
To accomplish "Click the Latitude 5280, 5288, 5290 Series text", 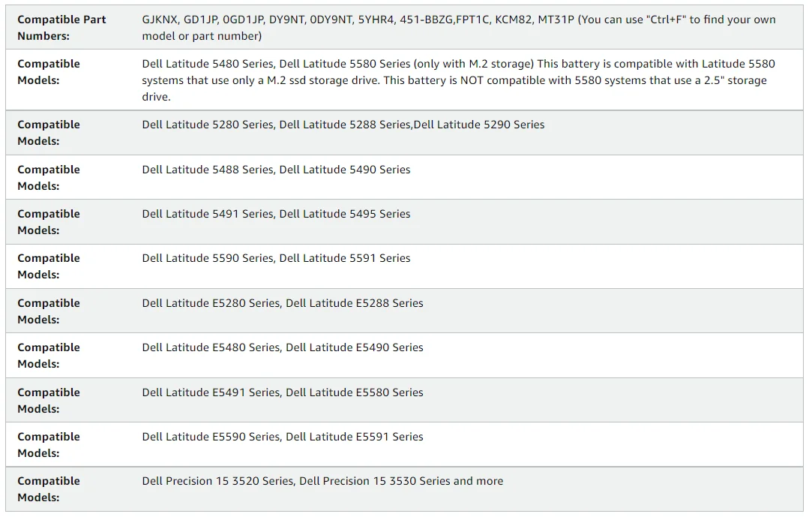I will 343,125.
